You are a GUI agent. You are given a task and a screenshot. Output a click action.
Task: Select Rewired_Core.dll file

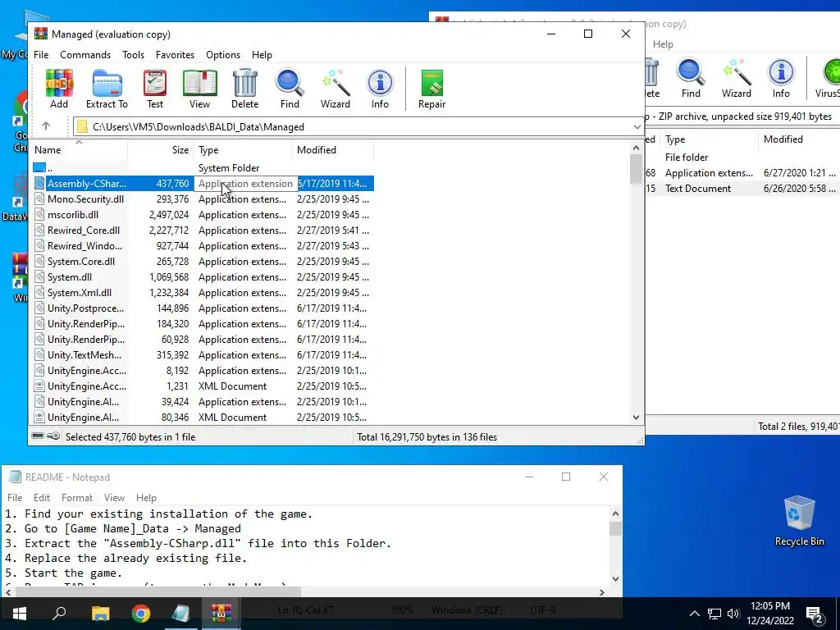click(x=203, y=230)
